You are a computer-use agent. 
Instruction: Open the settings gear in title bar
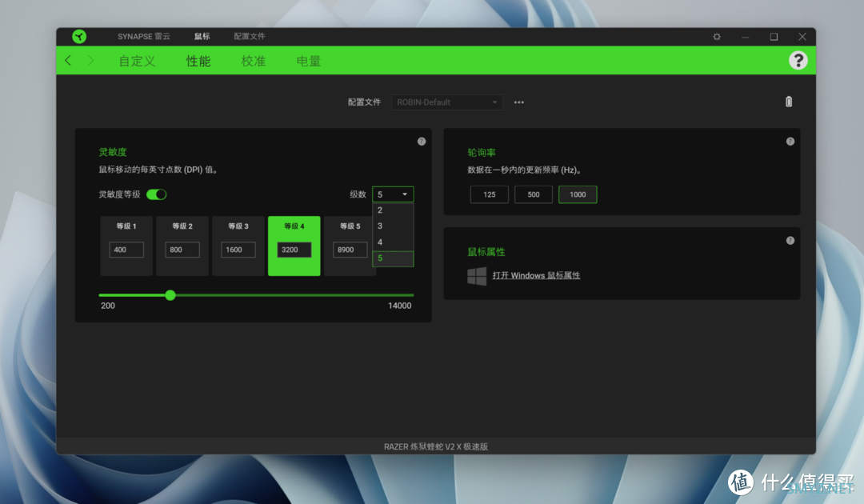pos(717,36)
